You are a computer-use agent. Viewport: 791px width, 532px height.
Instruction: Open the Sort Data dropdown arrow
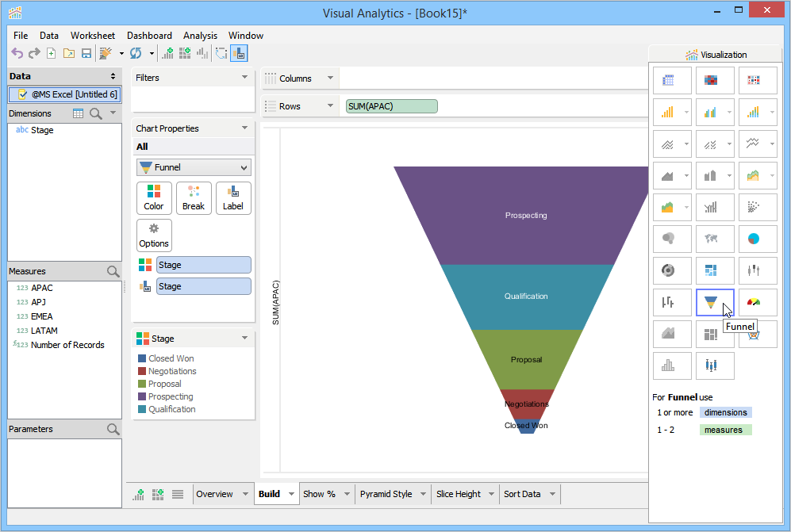point(552,494)
